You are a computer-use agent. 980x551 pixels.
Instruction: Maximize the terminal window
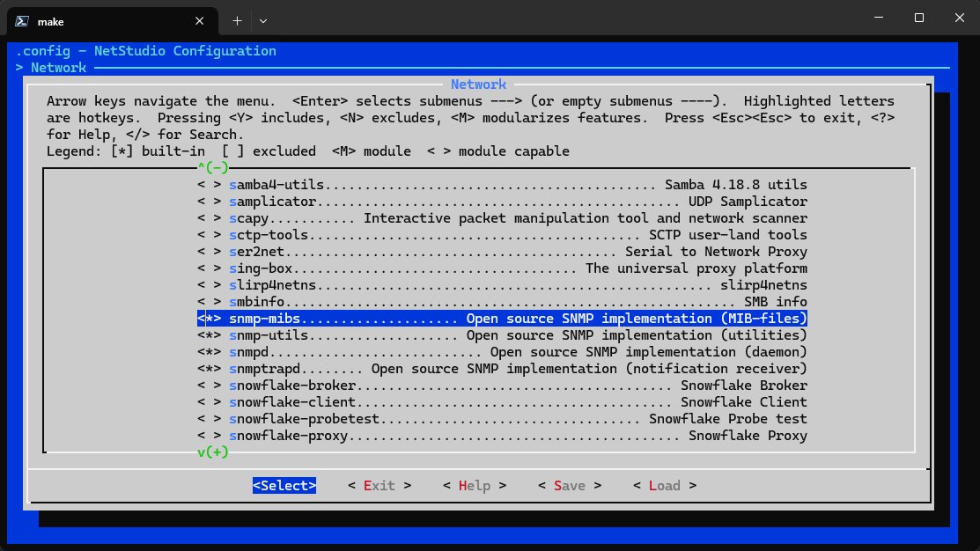click(x=918, y=18)
